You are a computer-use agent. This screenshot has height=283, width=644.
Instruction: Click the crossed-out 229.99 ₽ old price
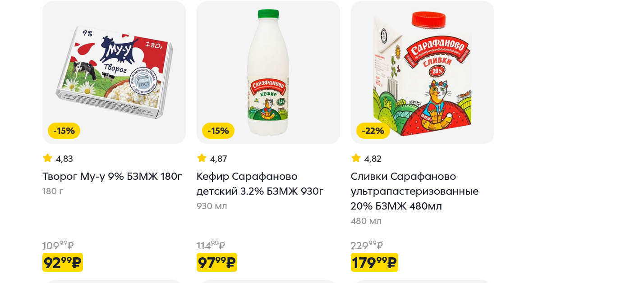(x=367, y=246)
